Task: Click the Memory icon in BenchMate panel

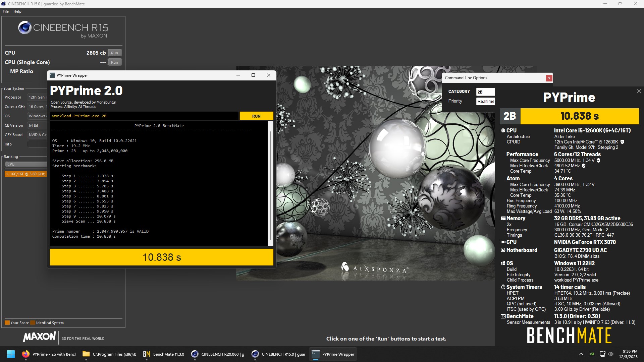Action: (x=503, y=218)
